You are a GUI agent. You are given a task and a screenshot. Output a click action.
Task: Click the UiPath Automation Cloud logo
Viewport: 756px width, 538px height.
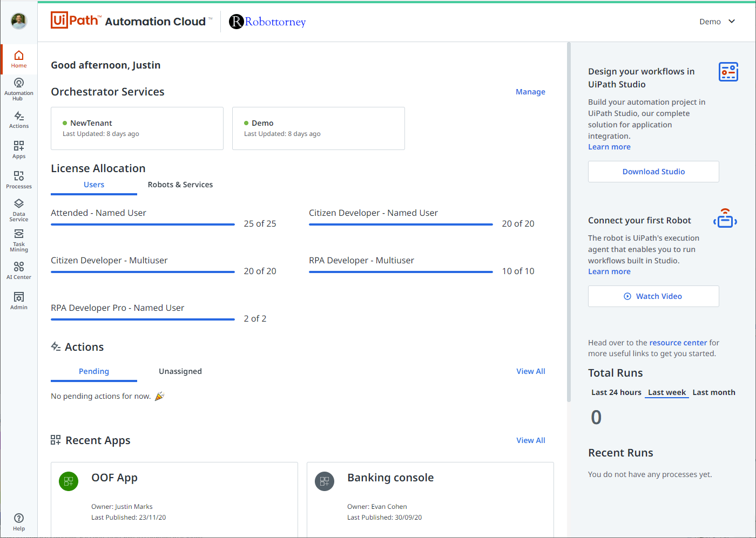[x=131, y=21]
